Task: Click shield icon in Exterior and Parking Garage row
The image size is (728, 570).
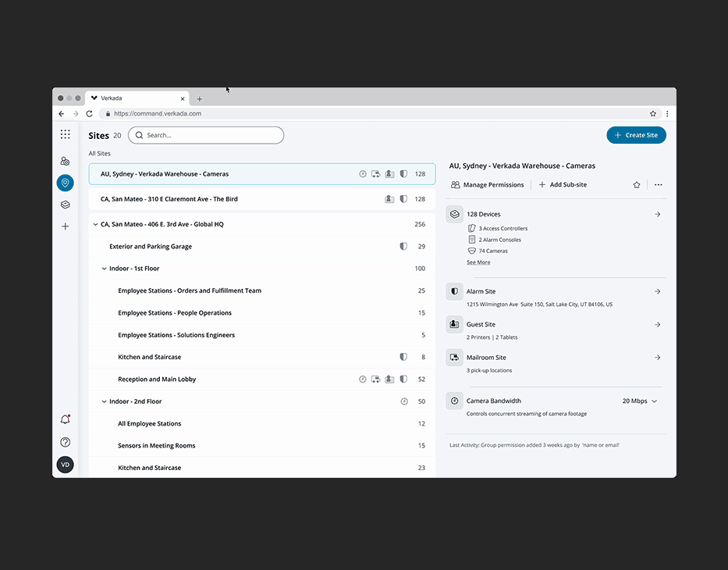Action: [x=403, y=246]
